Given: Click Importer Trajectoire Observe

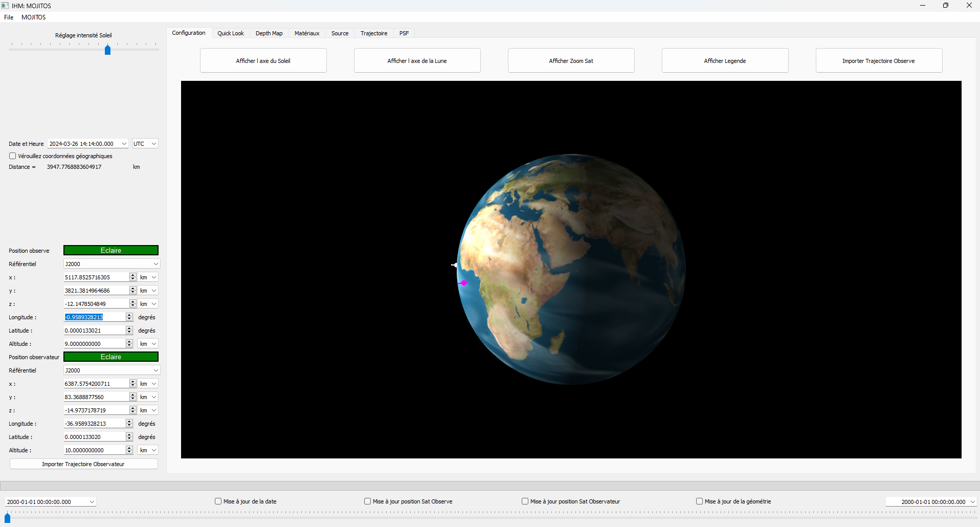Looking at the screenshot, I should click(x=878, y=61).
